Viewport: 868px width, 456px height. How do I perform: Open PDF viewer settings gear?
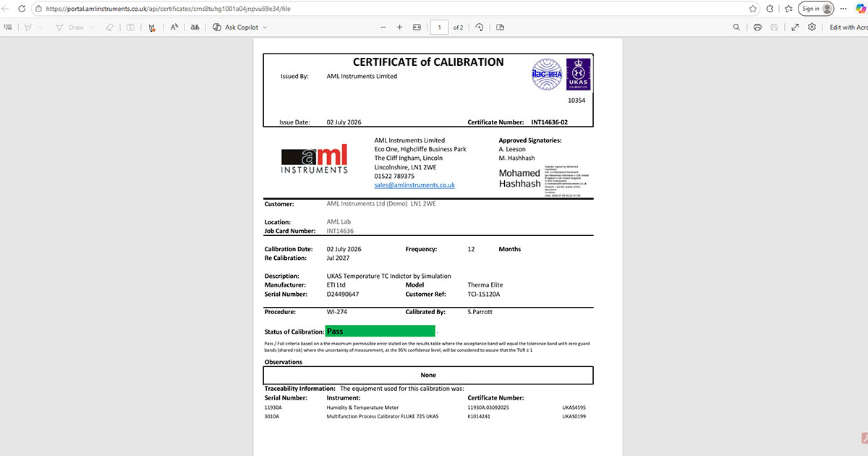tap(812, 27)
